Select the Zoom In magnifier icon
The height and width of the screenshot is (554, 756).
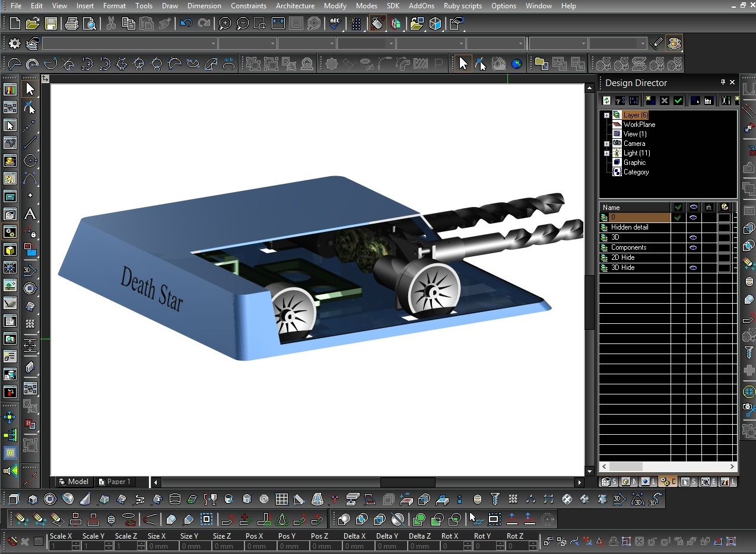[x=225, y=24]
